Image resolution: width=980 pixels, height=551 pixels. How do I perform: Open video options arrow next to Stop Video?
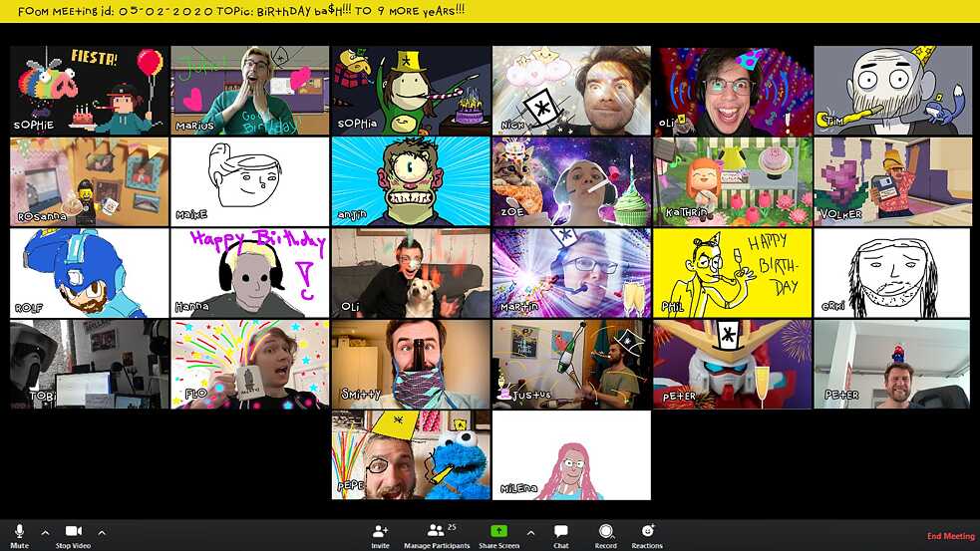(102, 533)
